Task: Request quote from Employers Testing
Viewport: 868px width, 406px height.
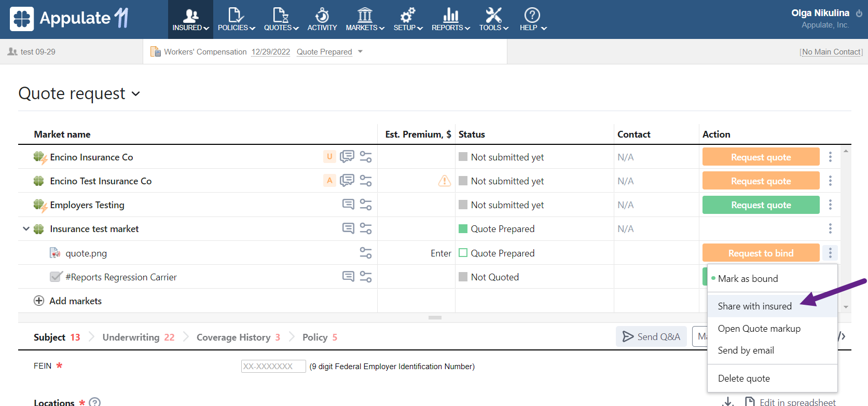Action: pos(761,205)
